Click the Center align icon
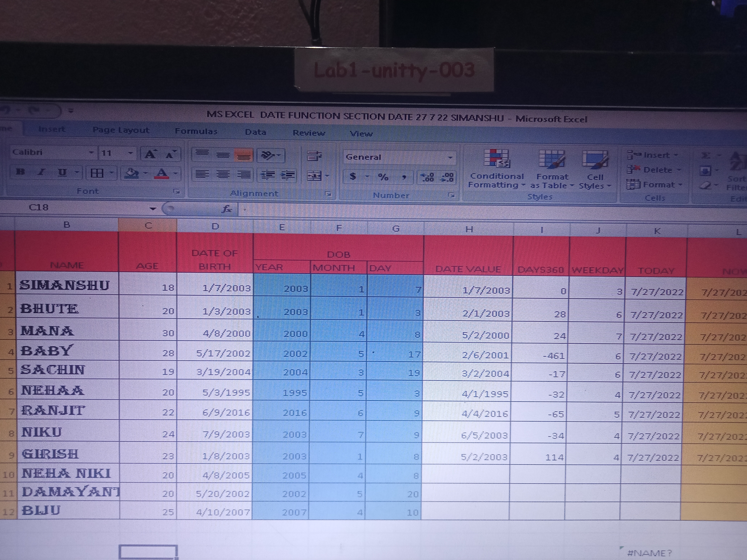The height and width of the screenshot is (560, 747). pyautogui.click(x=223, y=174)
